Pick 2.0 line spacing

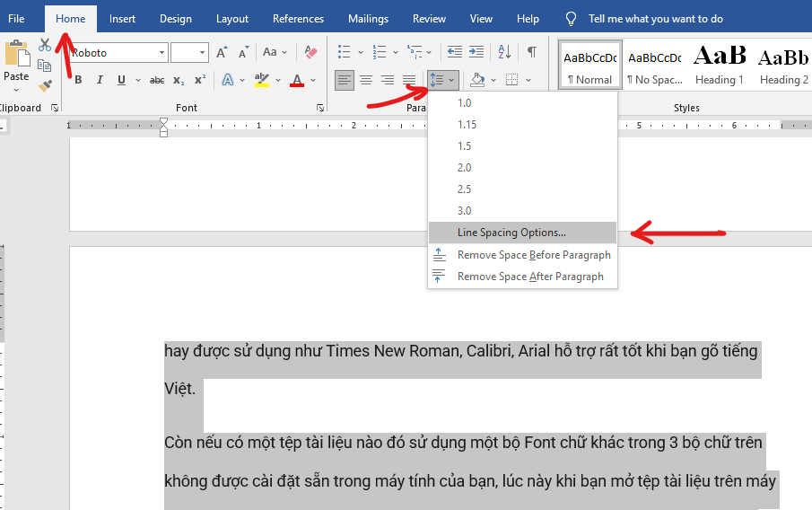522,167
